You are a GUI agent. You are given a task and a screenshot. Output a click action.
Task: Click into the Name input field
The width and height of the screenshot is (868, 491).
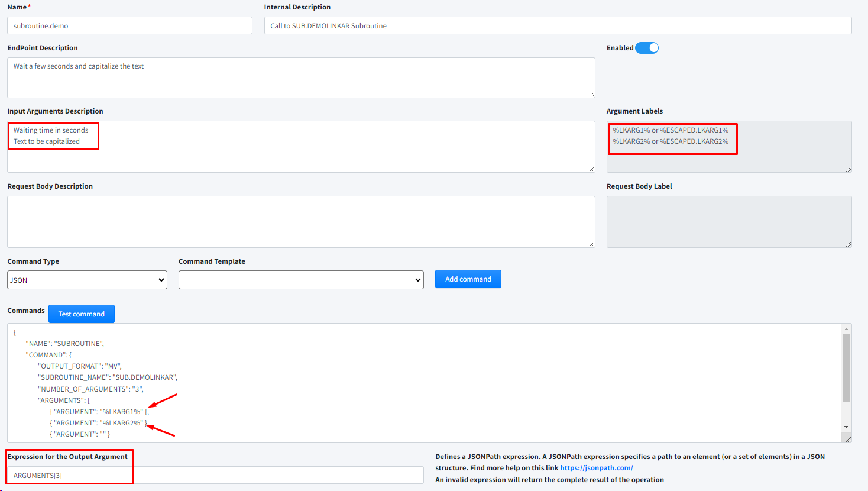(x=129, y=25)
